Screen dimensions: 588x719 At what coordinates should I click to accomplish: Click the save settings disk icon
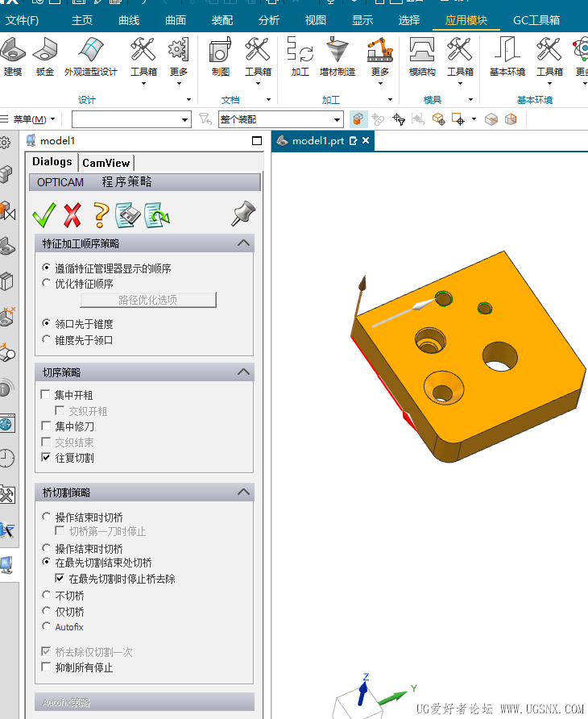point(128,215)
